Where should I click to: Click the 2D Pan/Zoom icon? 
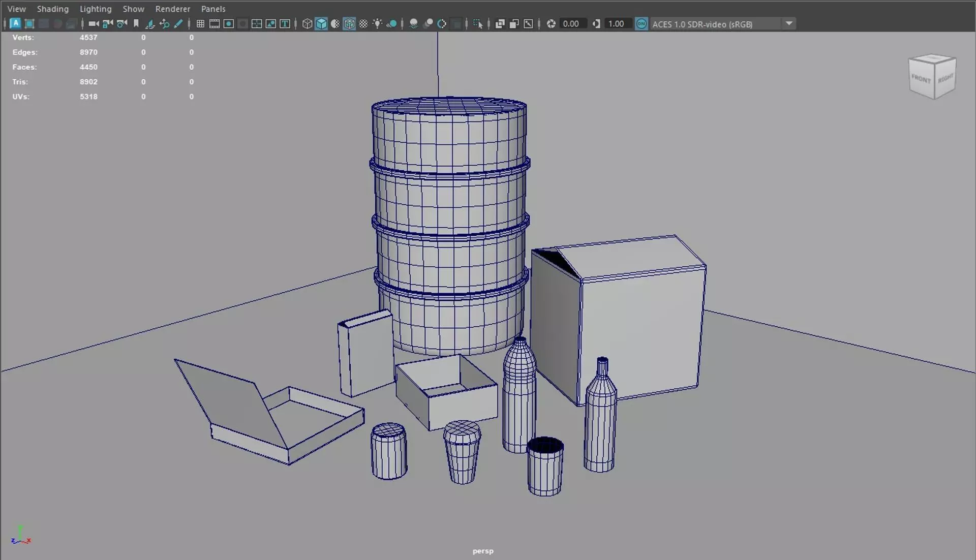coord(164,23)
